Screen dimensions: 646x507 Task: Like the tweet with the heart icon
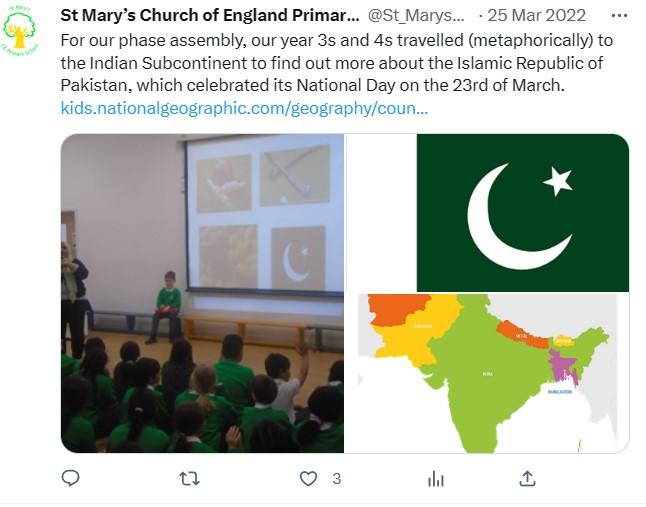coord(309,479)
